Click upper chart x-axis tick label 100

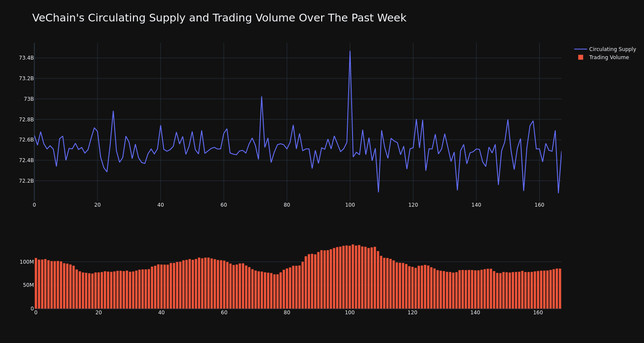coord(350,205)
